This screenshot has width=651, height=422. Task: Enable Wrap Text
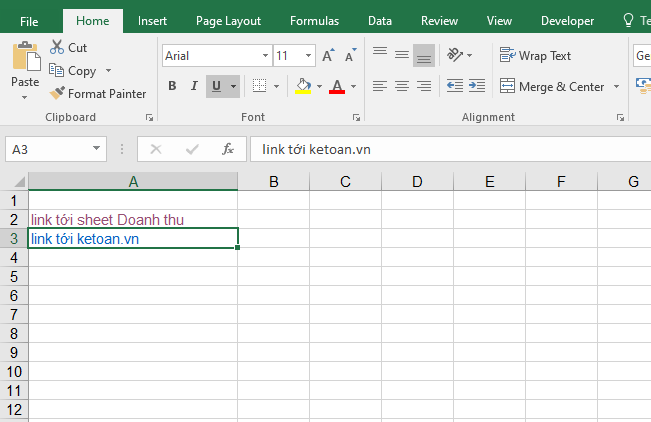pyautogui.click(x=535, y=55)
